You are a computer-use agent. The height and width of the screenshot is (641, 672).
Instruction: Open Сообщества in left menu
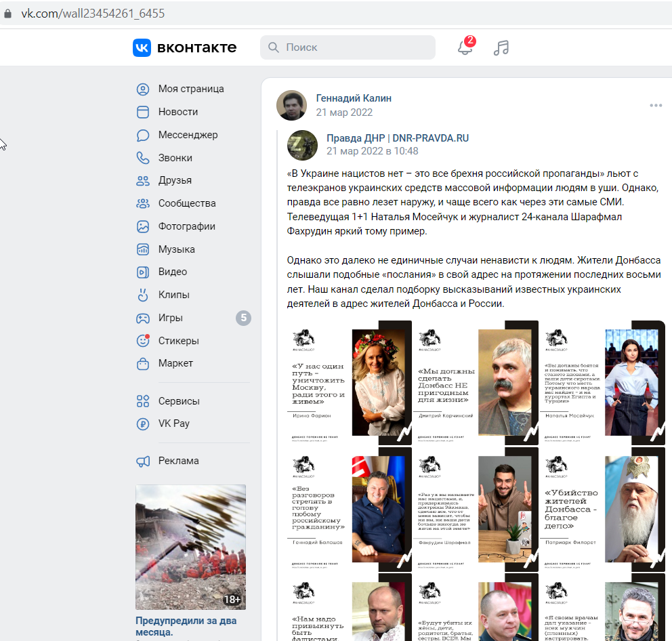(x=187, y=203)
